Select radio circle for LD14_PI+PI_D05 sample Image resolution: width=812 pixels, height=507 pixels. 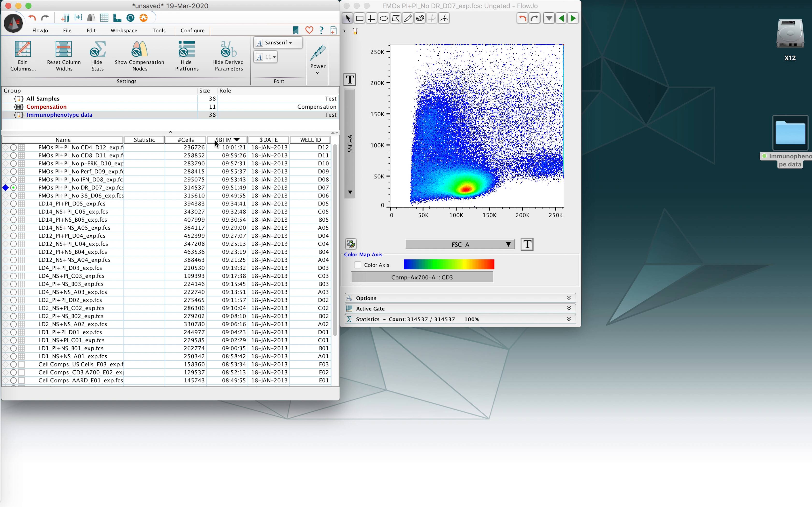point(14,204)
